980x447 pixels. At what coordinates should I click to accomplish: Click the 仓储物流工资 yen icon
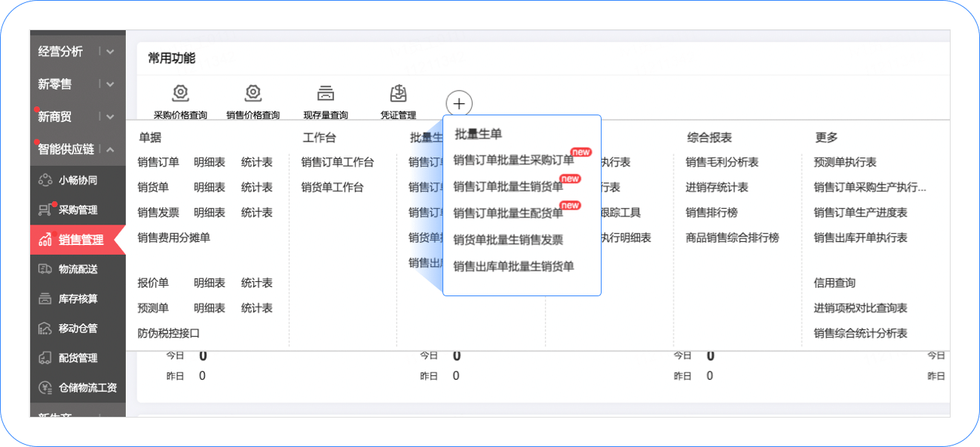[44, 387]
